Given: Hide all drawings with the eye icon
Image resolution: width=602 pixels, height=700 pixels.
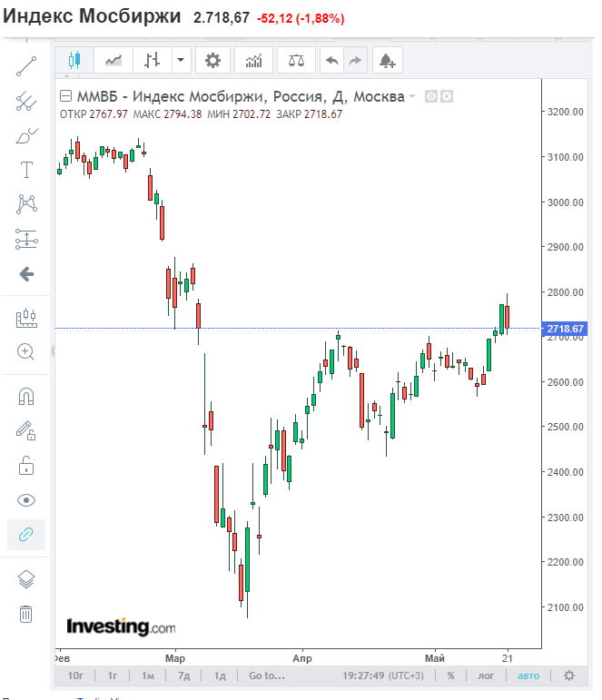Looking at the screenshot, I should [x=26, y=500].
